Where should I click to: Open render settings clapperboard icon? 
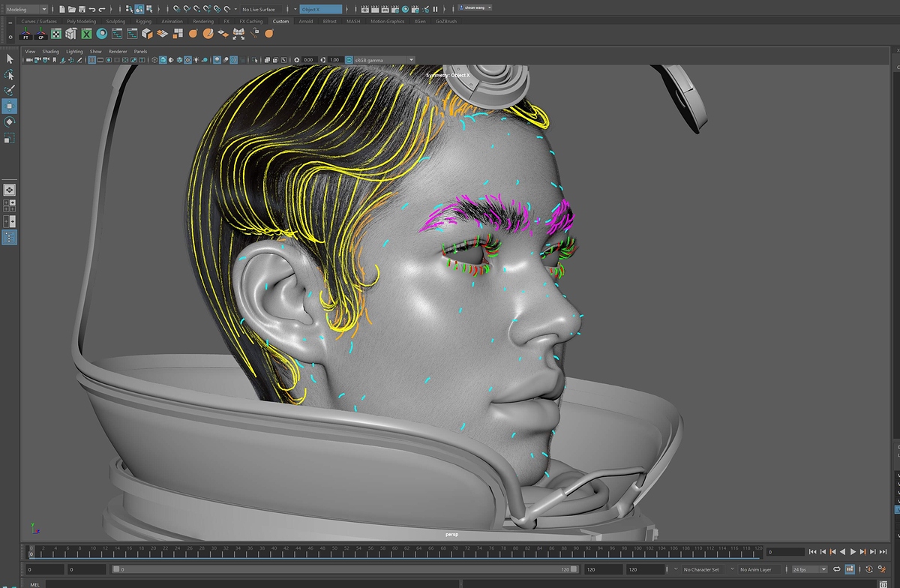click(395, 9)
